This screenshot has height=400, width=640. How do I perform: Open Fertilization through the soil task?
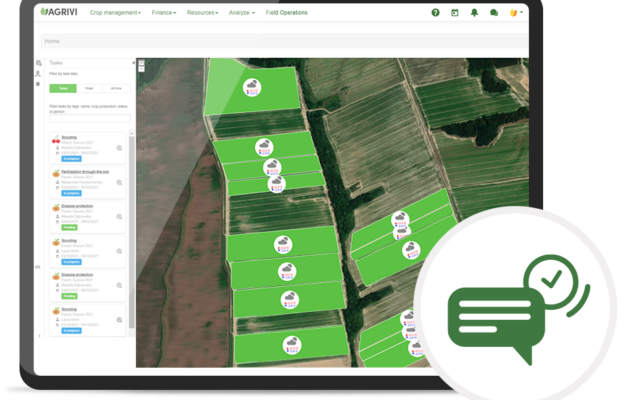(85, 172)
